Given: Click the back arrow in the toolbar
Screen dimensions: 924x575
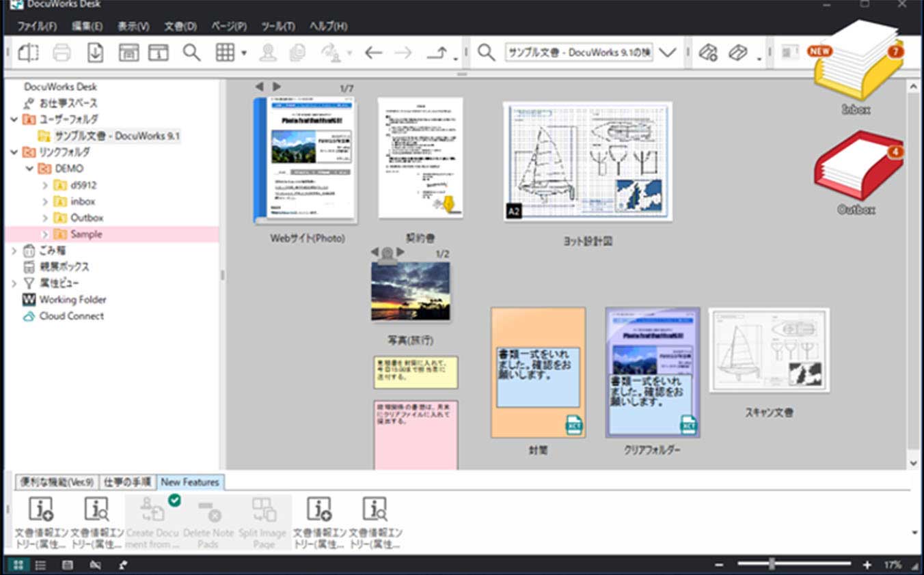Looking at the screenshot, I should tap(373, 53).
